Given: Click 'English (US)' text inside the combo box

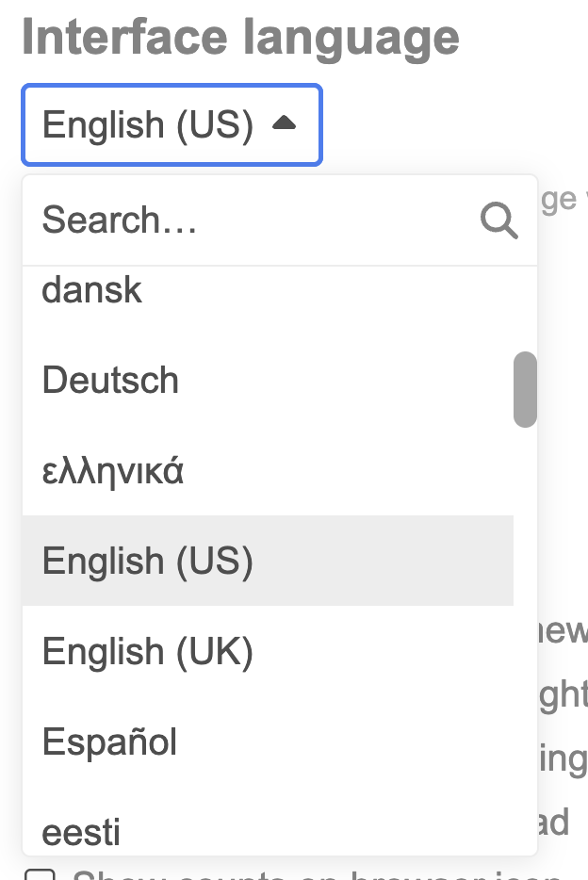Looking at the screenshot, I should coord(148,124).
